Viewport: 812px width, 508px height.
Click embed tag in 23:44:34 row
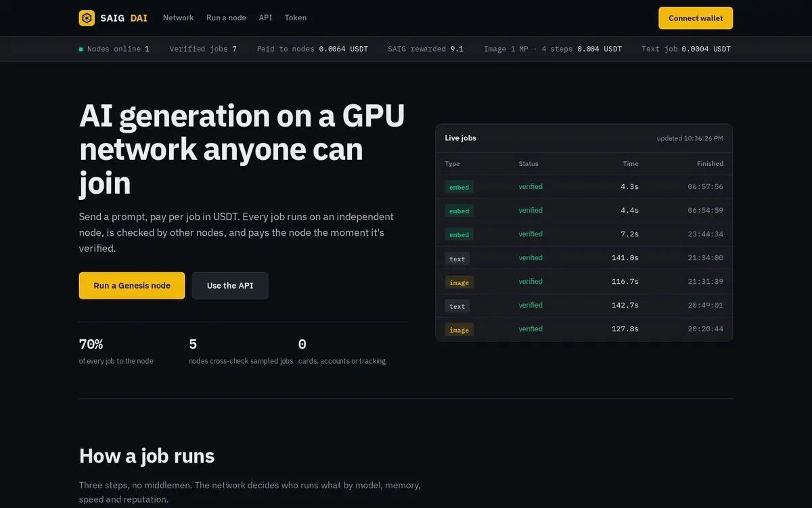pyautogui.click(x=459, y=235)
